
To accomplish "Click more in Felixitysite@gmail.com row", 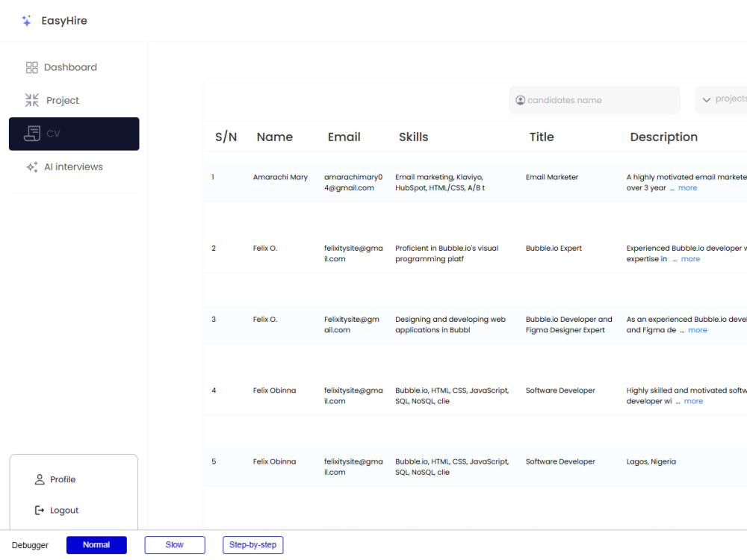I will [698, 330].
